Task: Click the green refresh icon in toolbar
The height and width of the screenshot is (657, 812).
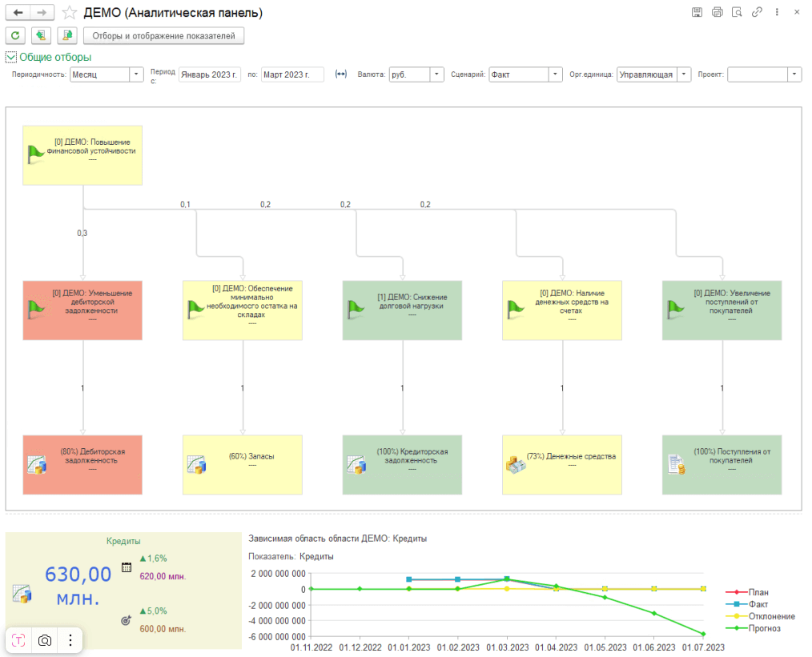Action: [16, 35]
